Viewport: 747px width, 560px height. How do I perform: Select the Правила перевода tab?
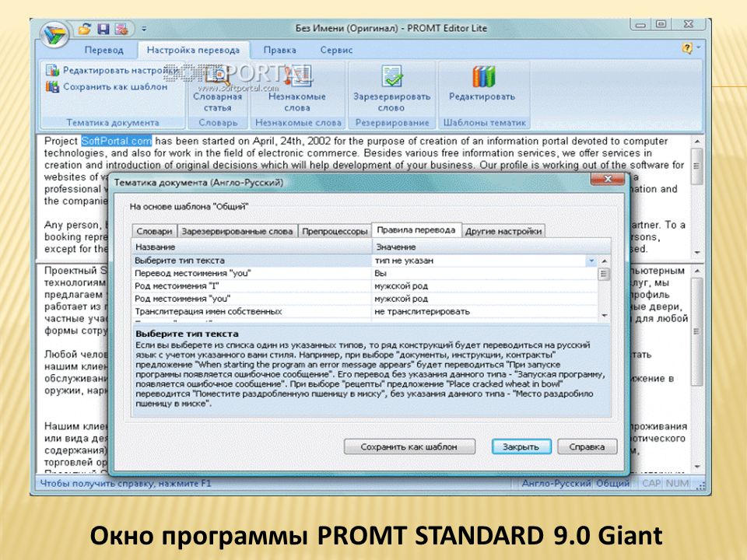[x=416, y=230]
